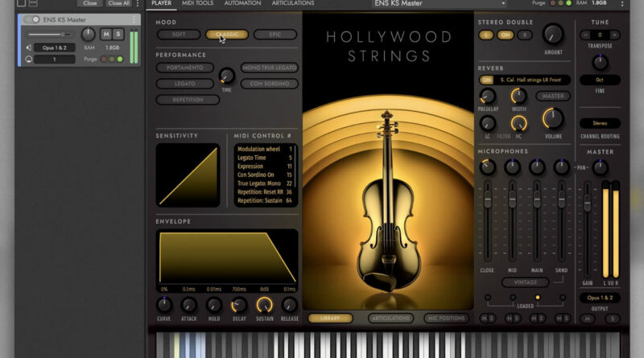Click the Main microphone pan knob
Screen dimensions: 644x358
pyautogui.click(x=537, y=167)
